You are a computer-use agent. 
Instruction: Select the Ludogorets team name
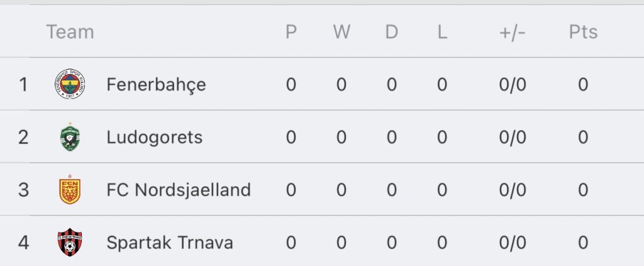[x=155, y=137]
